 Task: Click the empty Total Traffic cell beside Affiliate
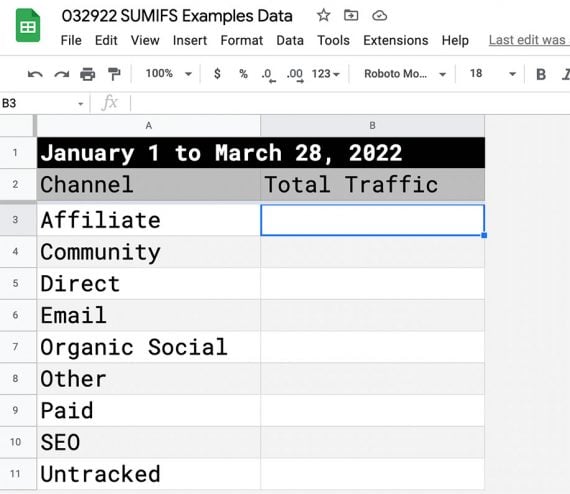click(373, 220)
